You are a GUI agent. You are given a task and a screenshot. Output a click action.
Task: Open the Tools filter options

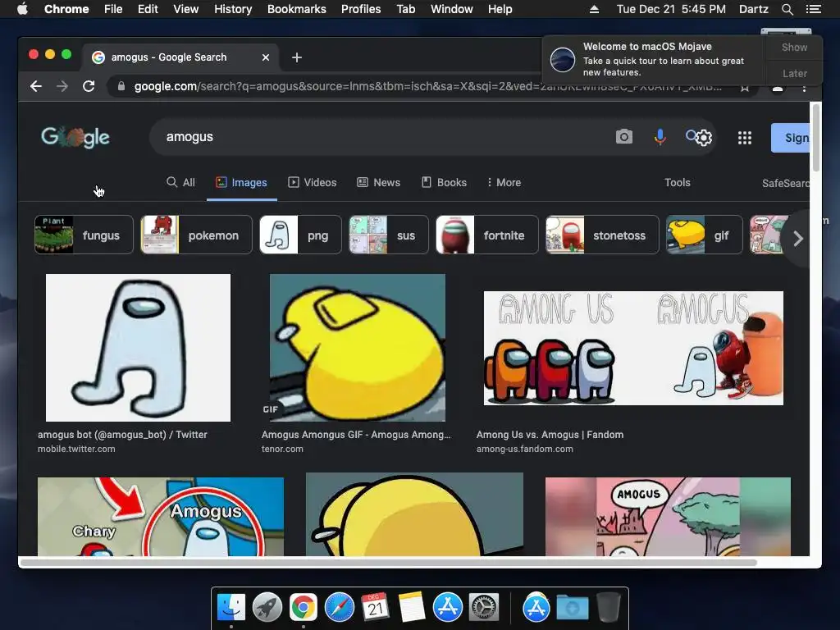677,183
